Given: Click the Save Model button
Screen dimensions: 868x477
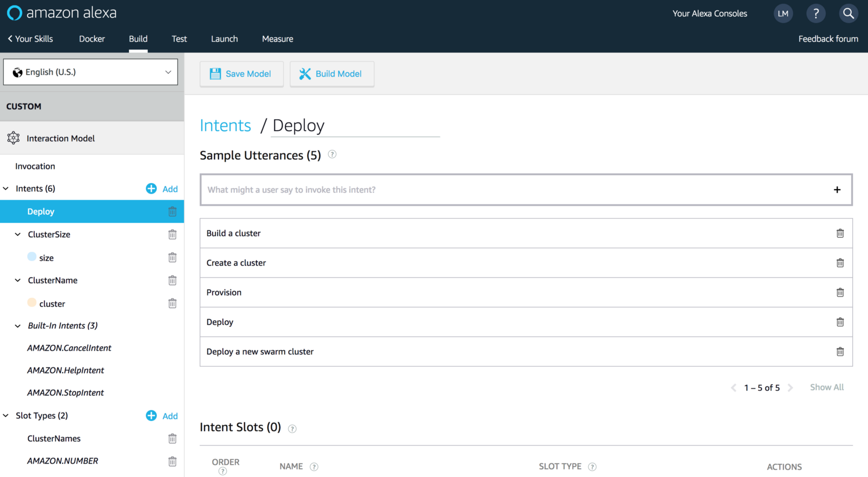Looking at the screenshot, I should (x=241, y=74).
